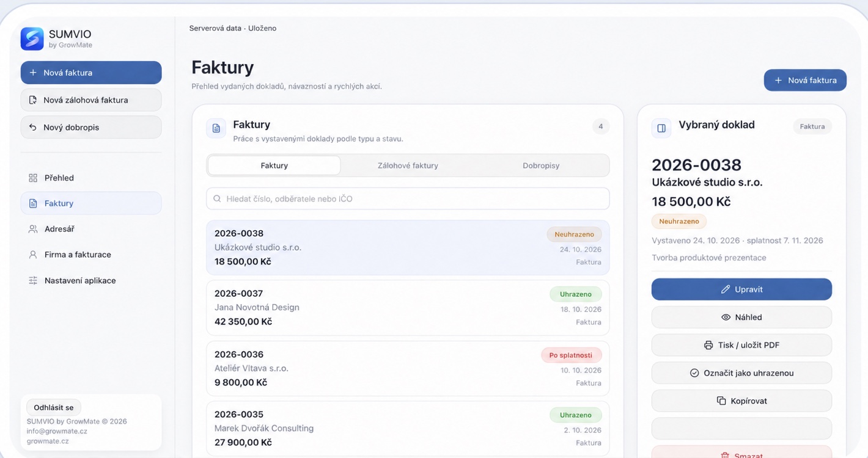Click the Tvorba produktové prezentace description
The height and width of the screenshot is (458, 868).
coord(709,258)
